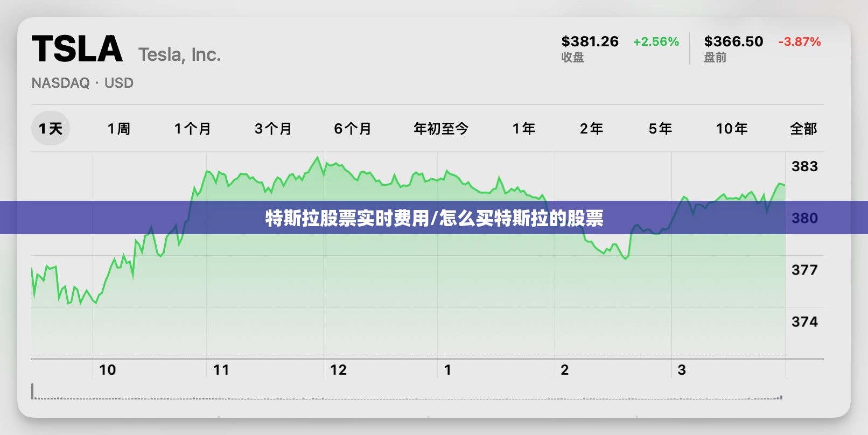This screenshot has width=868, height=435.
Task: Click the banner headline 特斯拉股票实时费用
Action: point(347,218)
